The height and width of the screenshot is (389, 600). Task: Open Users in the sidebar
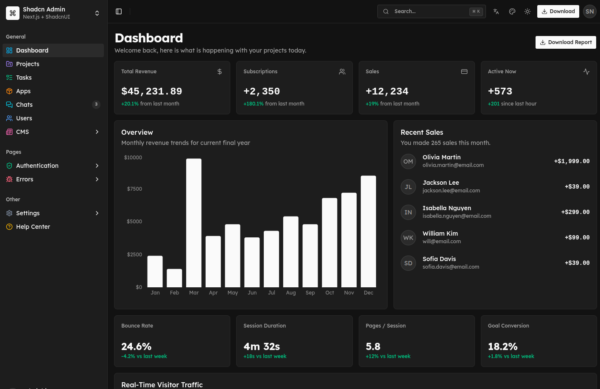pos(53,118)
